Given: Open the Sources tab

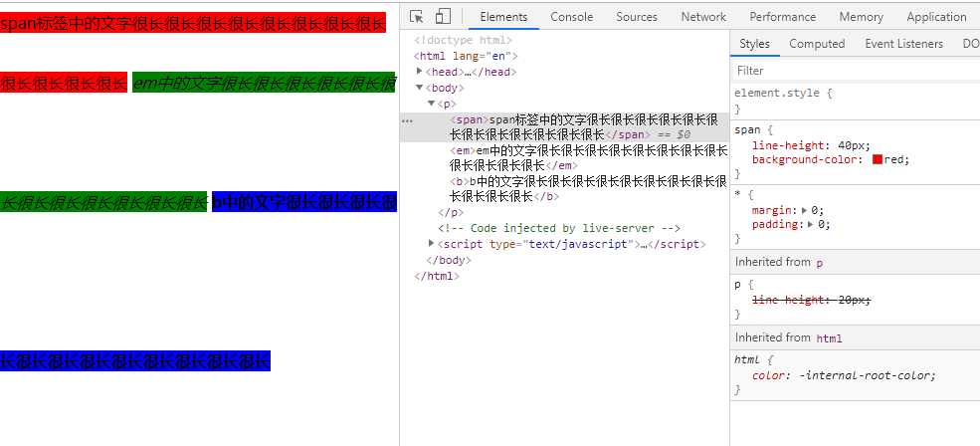Looking at the screenshot, I should coord(636,17).
